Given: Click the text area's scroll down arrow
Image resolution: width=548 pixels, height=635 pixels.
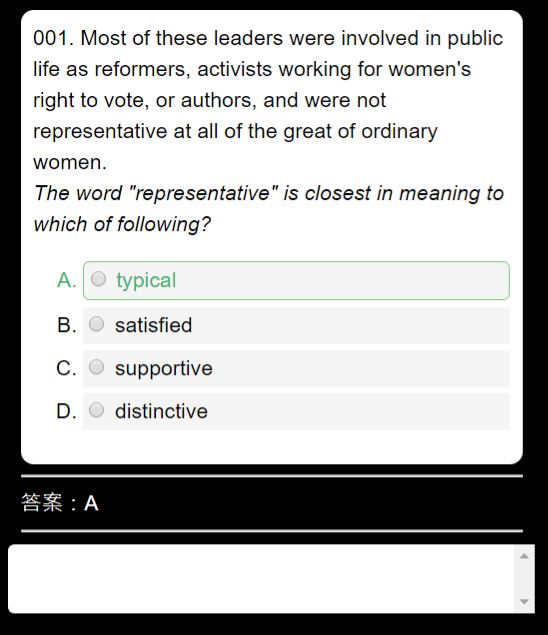Looking at the screenshot, I should [524, 601].
